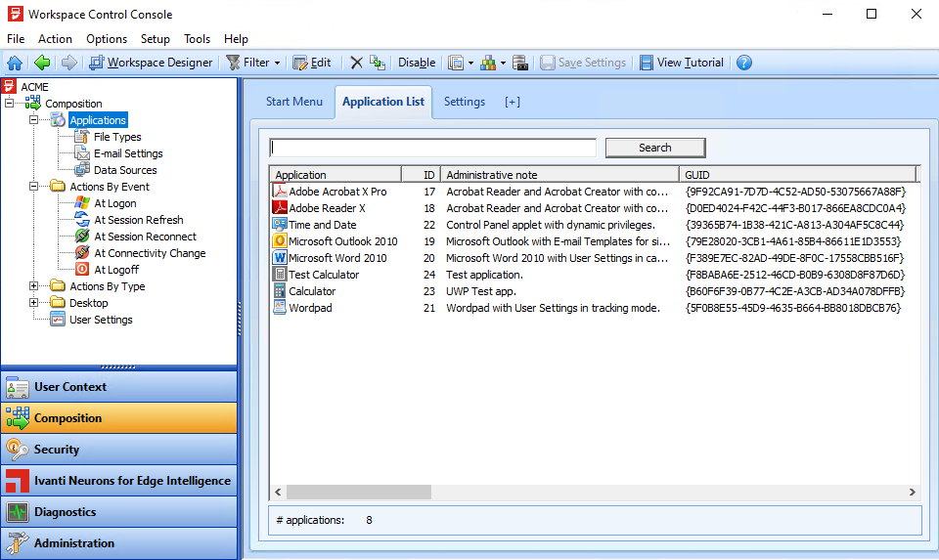Open Ivanti Neurons for Edge Intelligence

[x=118, y=481]
